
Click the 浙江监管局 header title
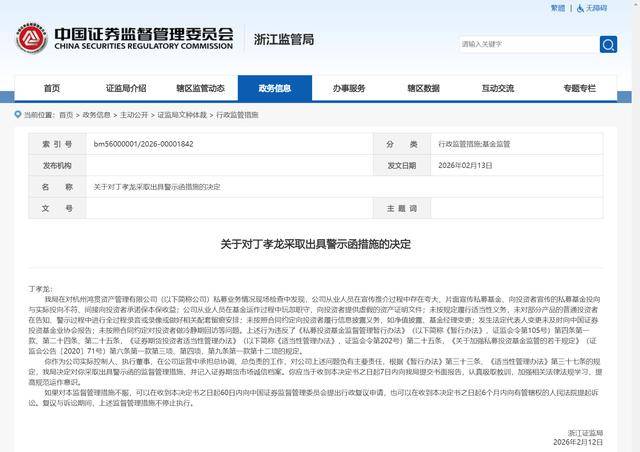pos(285,39)
